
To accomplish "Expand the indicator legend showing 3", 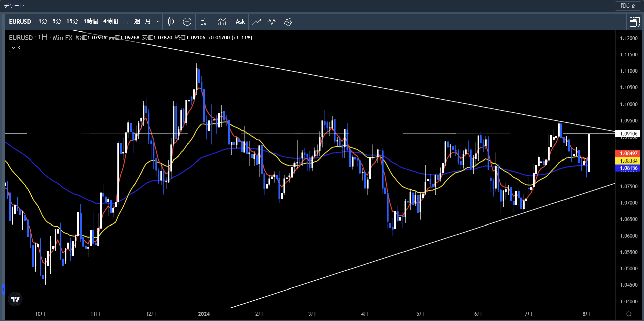I will pyautogui.click(x=16, y=48).
